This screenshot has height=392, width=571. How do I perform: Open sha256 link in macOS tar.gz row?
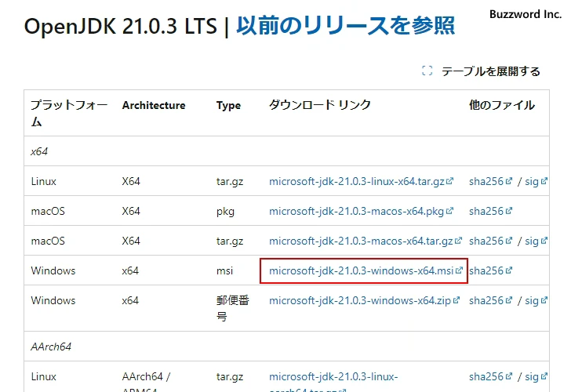pyautogui.click(x=486, y=241)
